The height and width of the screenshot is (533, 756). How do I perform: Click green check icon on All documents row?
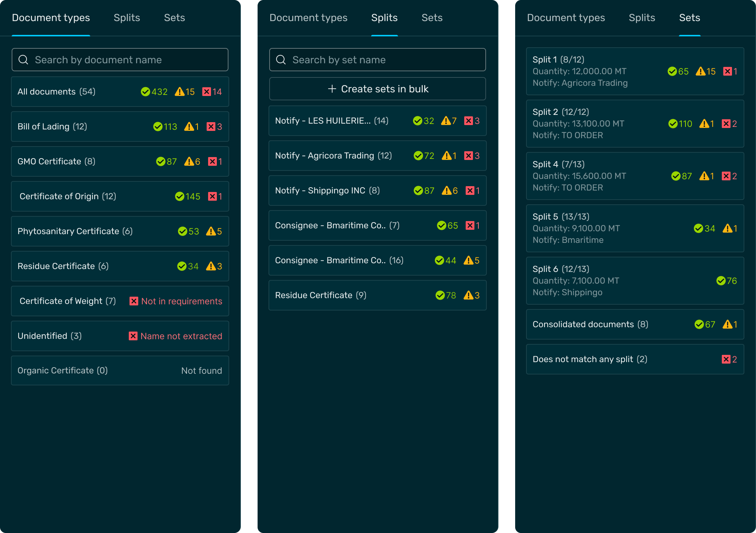[146, 92]
